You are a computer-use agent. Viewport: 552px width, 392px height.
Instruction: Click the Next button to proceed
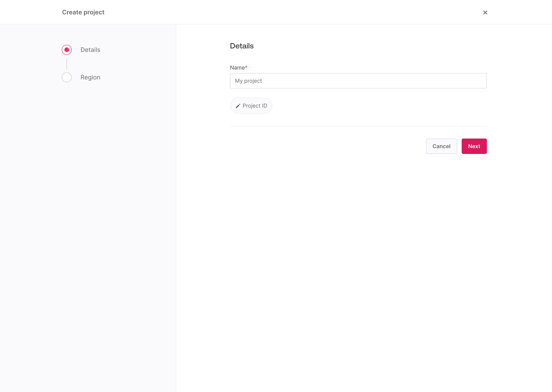click(474, 146)
